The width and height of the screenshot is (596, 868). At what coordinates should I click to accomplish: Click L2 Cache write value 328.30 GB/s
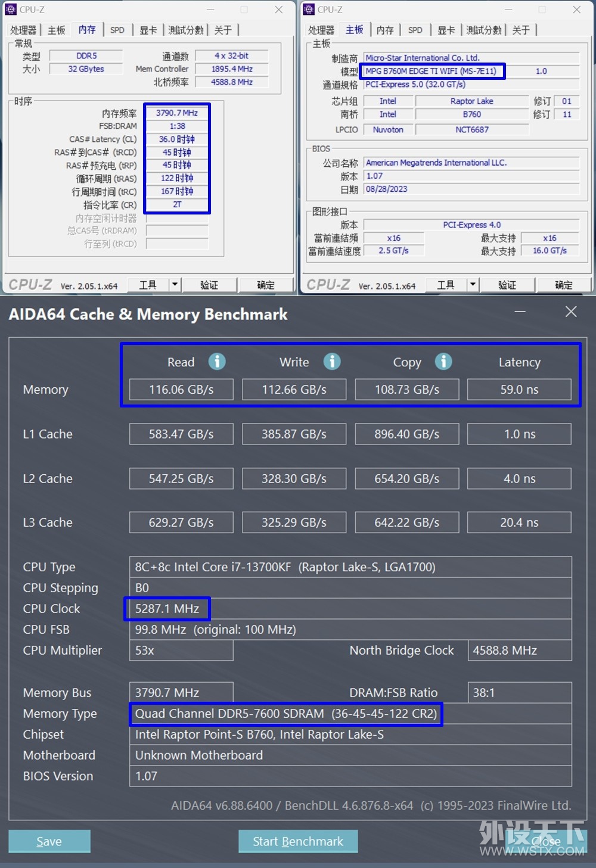(294, 478)
